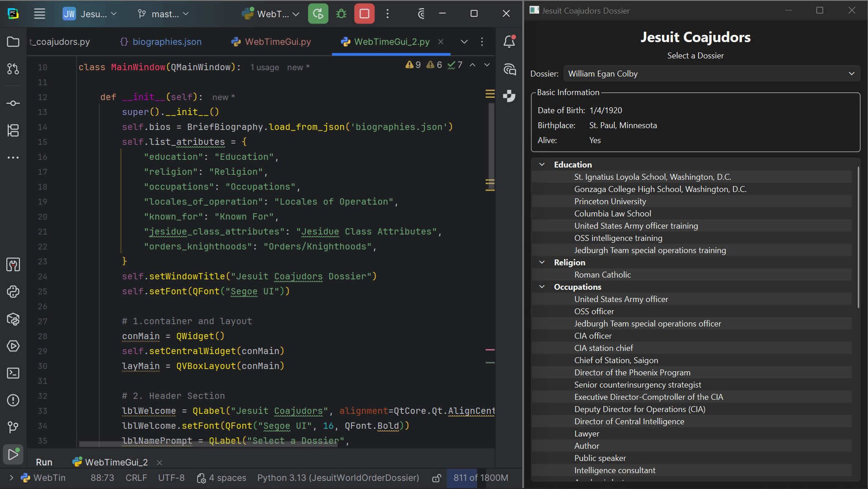Open the Database or plugin tool on right bar
868x489 pixels.
509,96
